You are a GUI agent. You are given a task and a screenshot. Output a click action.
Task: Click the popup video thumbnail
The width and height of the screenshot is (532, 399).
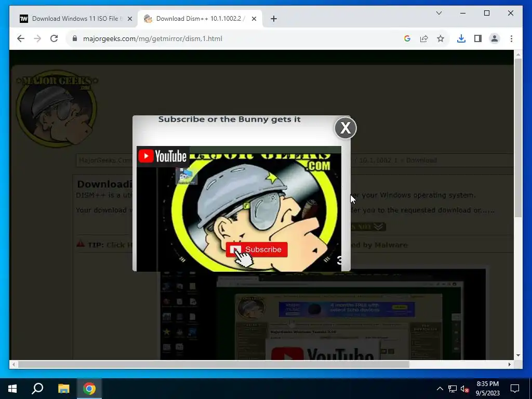click(x=239, y=209)
